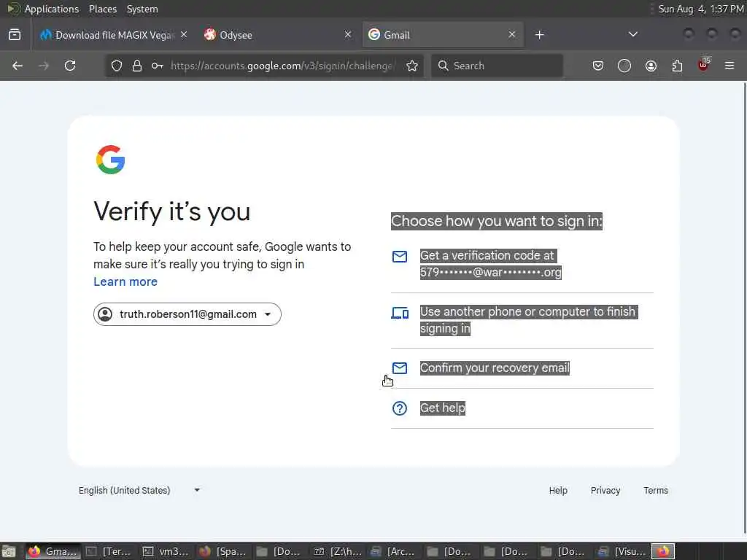The image size is (747, 560).
Task: Expand the list all tabs chevron
Action: pos(632,35)
